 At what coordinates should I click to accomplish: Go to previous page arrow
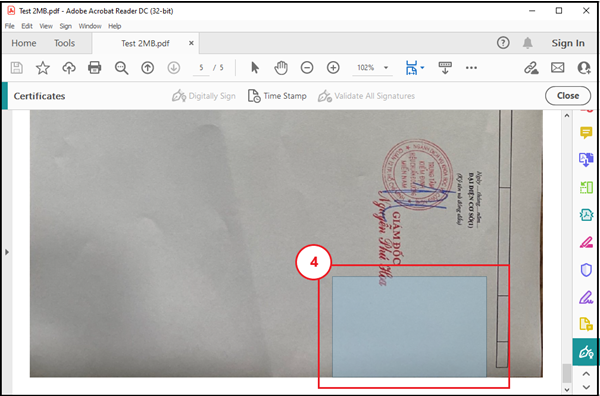click(x=148, y=68)
